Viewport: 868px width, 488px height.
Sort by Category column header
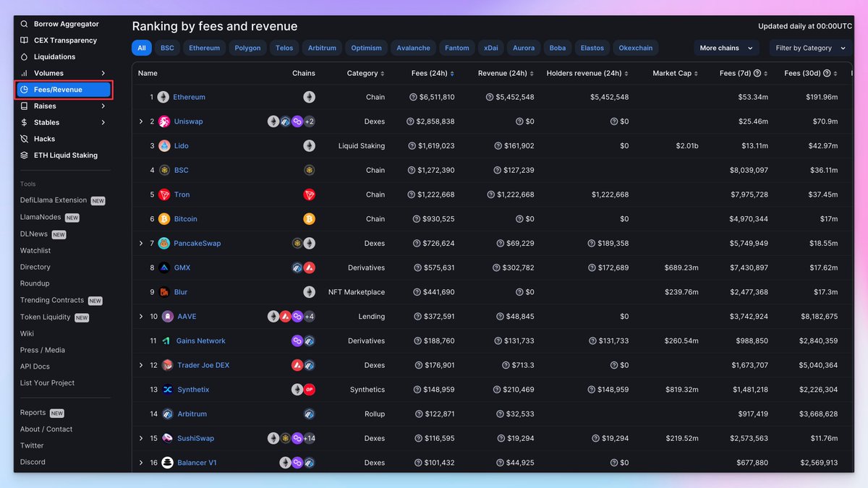pyautogui.click(x=365, y=73)
